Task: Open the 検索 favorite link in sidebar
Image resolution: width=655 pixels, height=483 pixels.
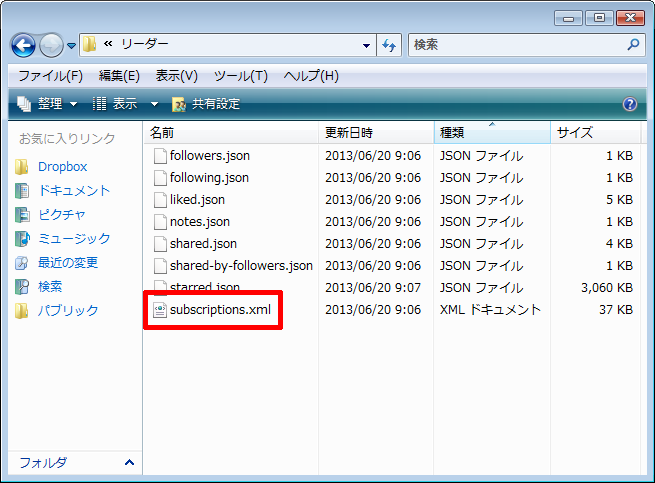Action: [x=50, y=286]
